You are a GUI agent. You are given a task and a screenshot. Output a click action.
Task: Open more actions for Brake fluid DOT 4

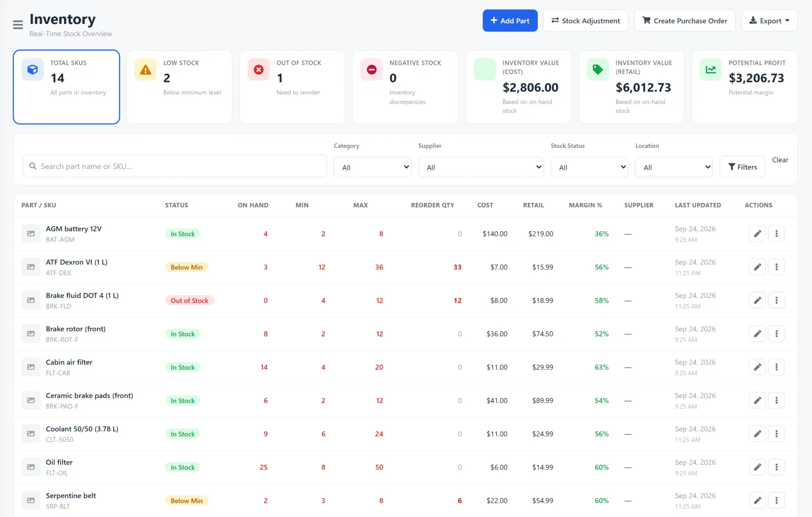[776, 300]
